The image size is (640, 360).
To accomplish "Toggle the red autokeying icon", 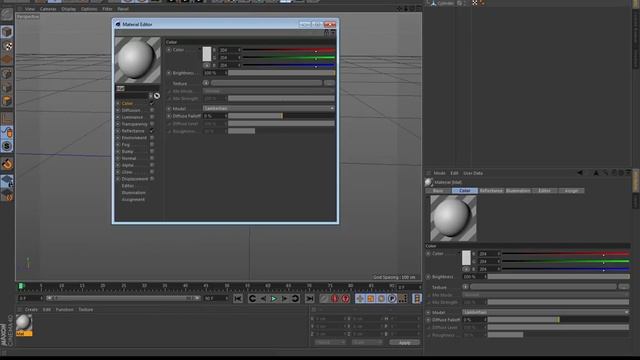I will point(346,299).
